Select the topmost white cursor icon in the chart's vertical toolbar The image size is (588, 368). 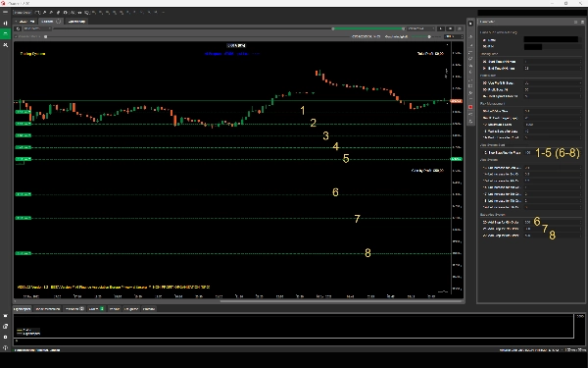470,24
